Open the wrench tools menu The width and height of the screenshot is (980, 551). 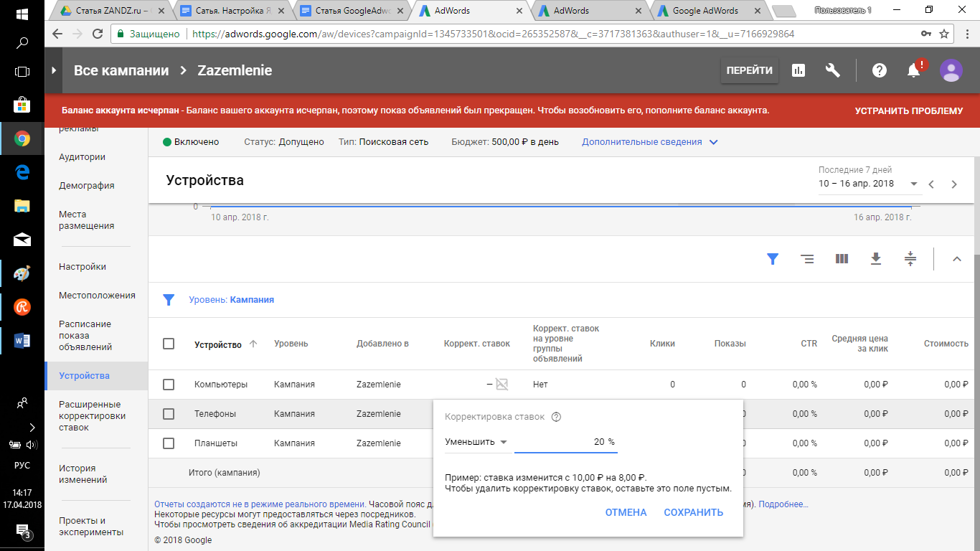point(833,70)
